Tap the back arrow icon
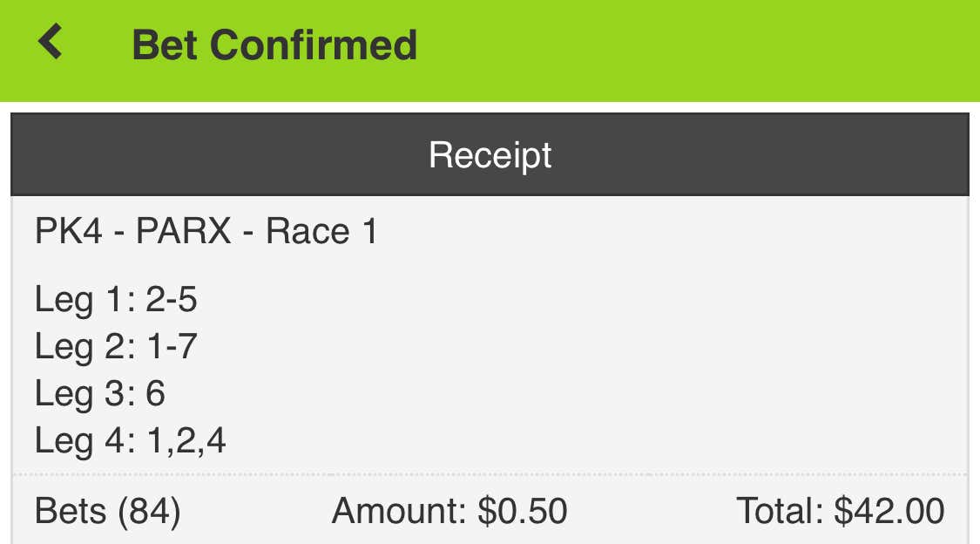The width and height of the screenshot is (980, 544). [x=51, y=42]
